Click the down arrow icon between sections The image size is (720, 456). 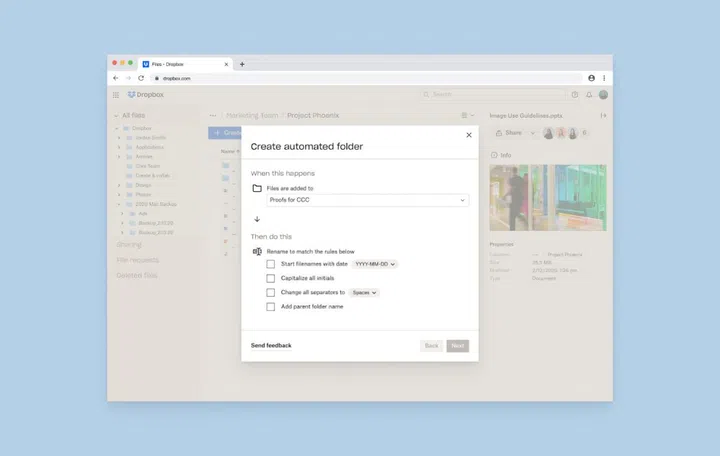click(257, 219)
